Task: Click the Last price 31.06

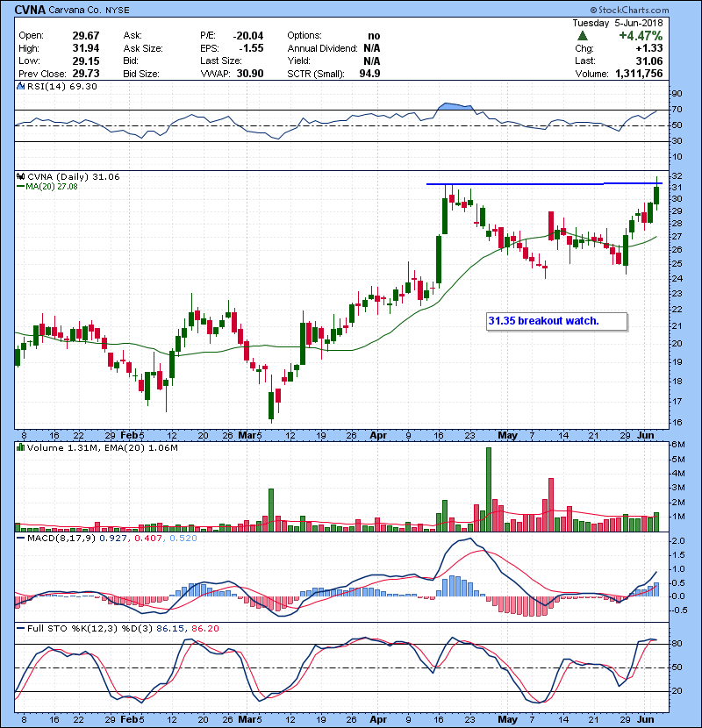Action: point(649,61)
